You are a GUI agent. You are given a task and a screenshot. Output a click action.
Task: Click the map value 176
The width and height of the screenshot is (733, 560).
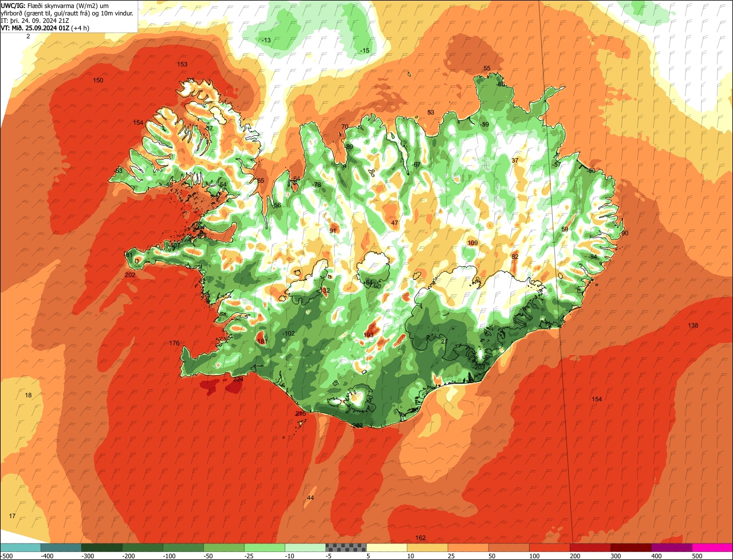(x=175, y=344)
